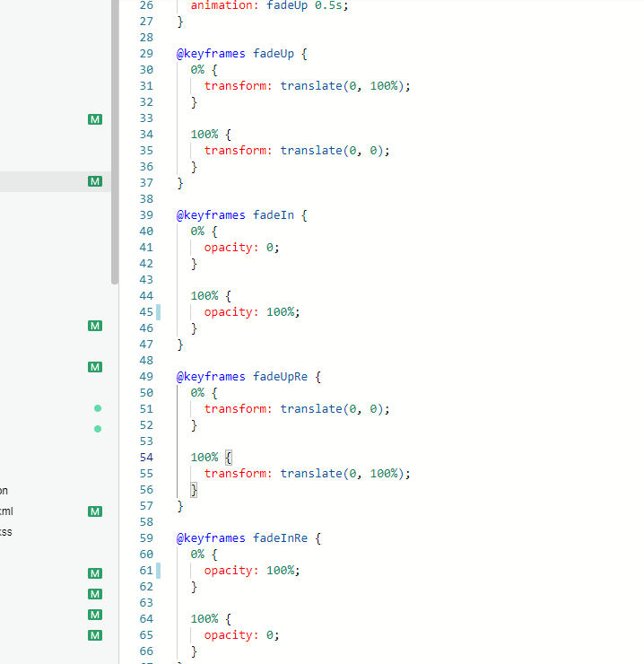The image size is (644, 664).
Task: Click 'animation: fadeUp 0.5s;' on line 26
Action: tap(269, 5)
